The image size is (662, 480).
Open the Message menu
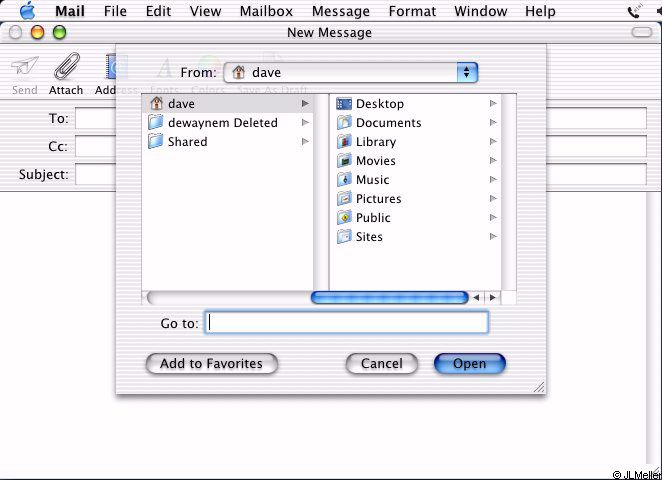pyautogui.click(x=340, y=11)
